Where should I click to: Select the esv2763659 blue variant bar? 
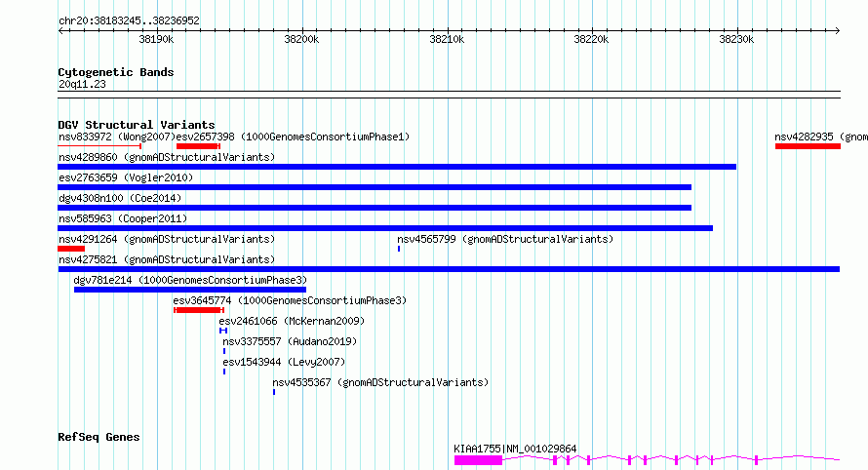coord(375,187)
